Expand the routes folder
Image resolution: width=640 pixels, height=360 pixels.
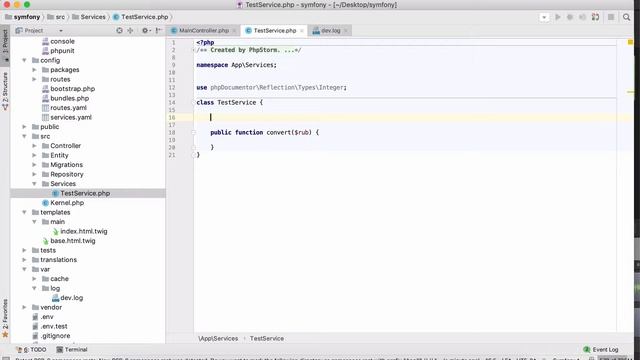click(35, 79)
